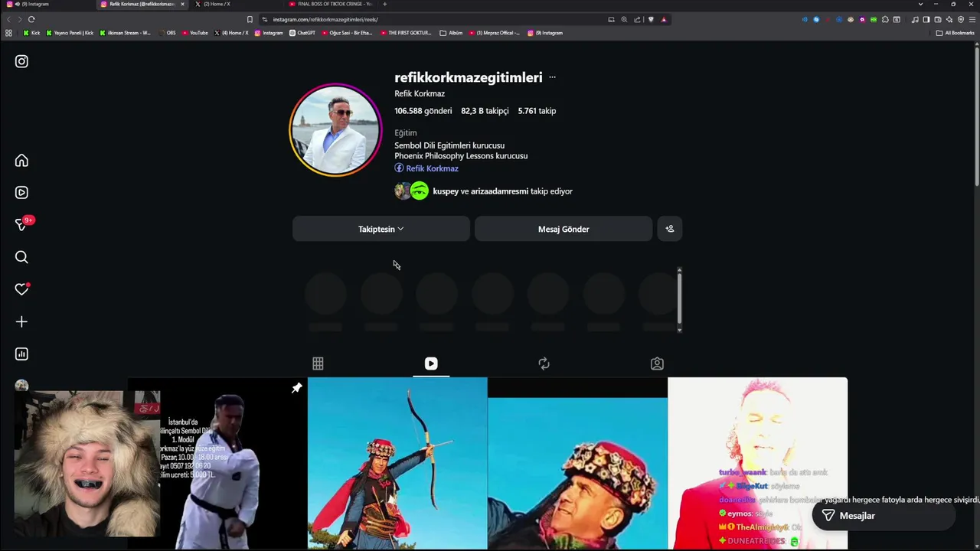Open the kuspey follower link
Image resolution: width=980 pixels, height=551 pixels.
446,191
